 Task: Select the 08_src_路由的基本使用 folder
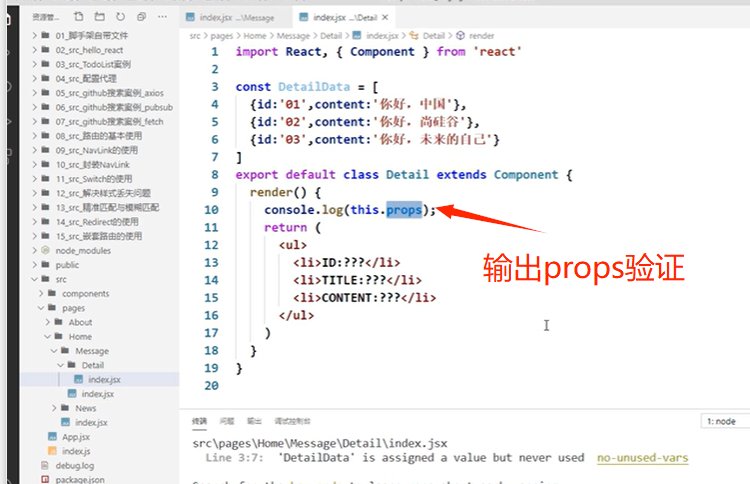[x=99, y=136]
